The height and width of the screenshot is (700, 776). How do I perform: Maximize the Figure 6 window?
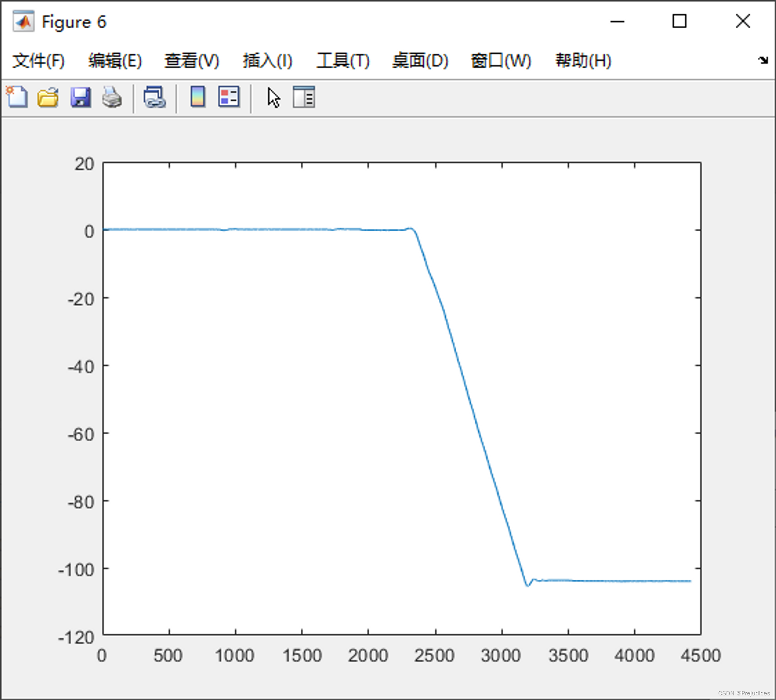679,21
